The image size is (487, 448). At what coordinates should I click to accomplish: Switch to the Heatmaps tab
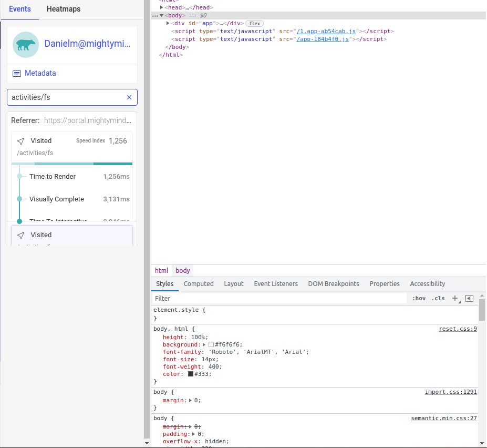tap(63, 9)
